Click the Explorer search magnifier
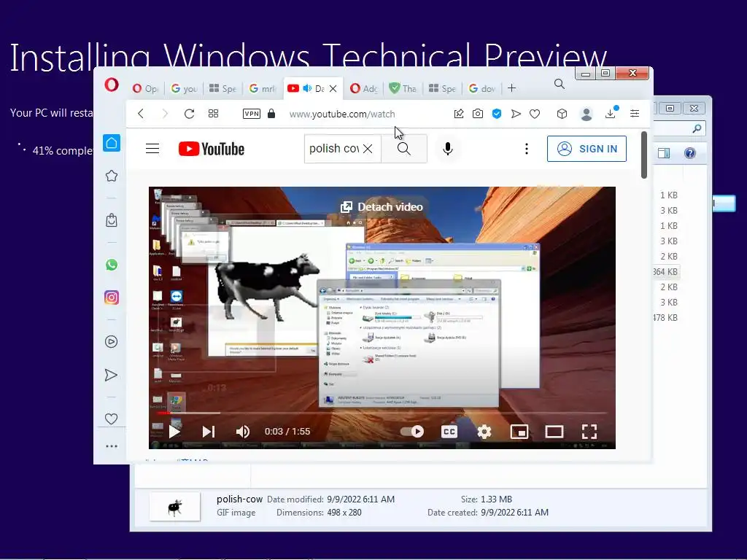This screenshot has height=560, width=747. 697,128
